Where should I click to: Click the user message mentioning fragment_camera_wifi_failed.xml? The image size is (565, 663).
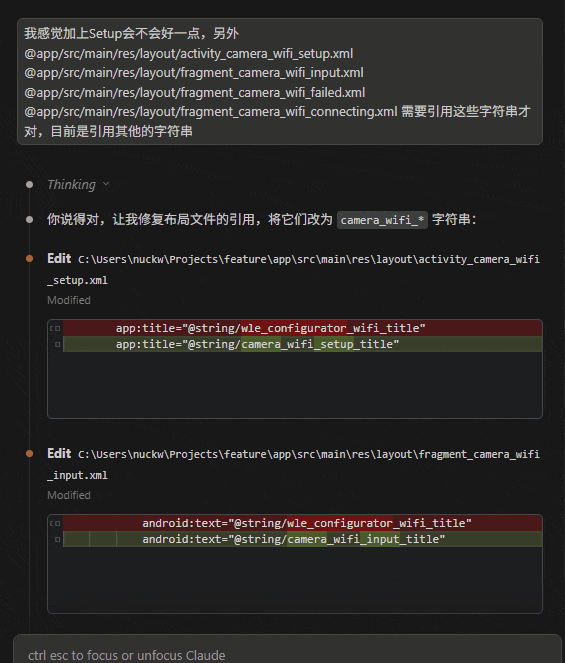click(280, 82)
